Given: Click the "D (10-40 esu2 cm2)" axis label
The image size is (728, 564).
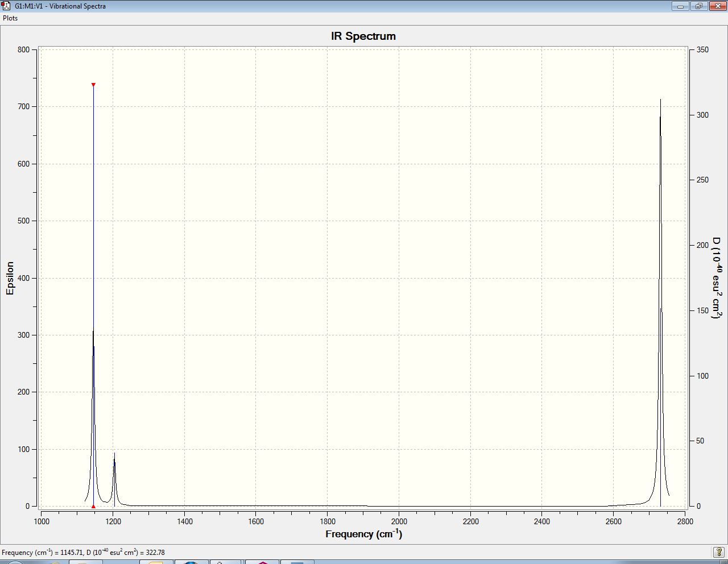Looking at the screenshot, I should pyautogui.click(x=717, y=278).
